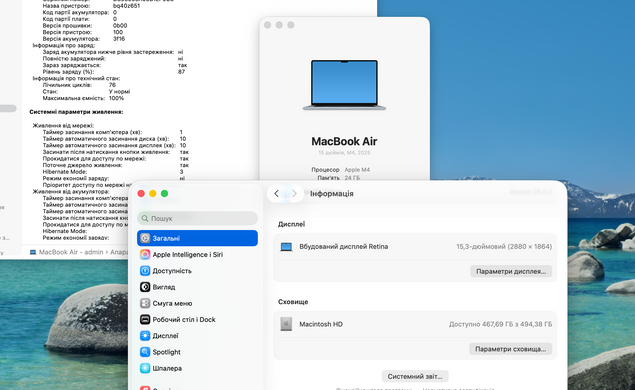Click Версія прошивки: 0b00 line
635x390 pixels.
click(85, 26)
